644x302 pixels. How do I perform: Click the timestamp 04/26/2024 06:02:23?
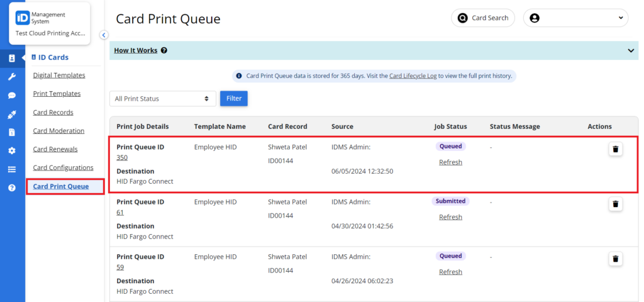362,281
